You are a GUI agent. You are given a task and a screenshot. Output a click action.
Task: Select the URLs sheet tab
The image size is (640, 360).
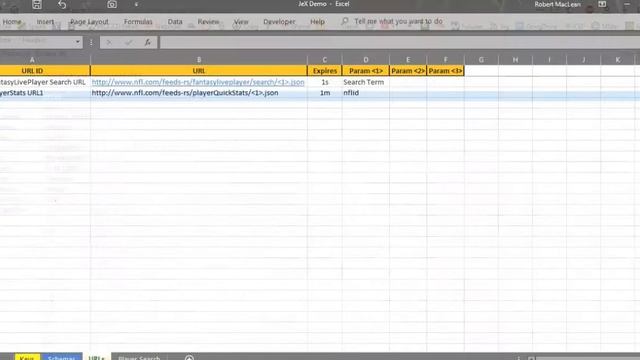point(97,357)
